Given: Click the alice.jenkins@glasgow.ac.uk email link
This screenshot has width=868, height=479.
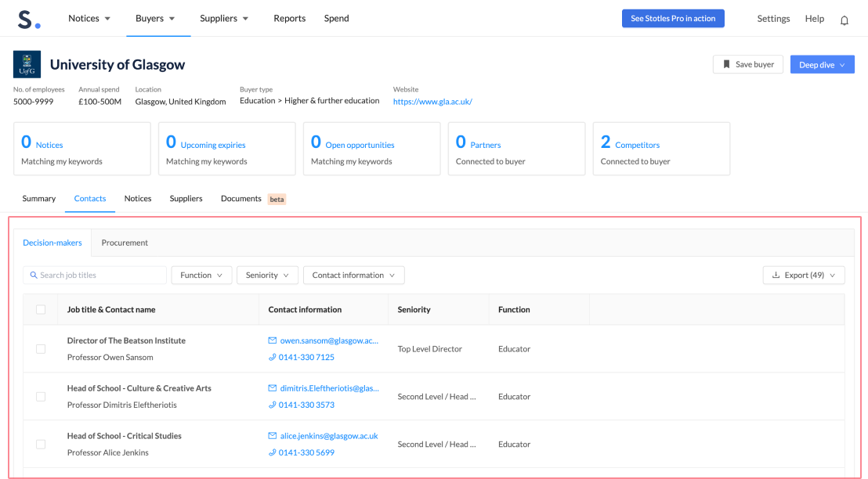Looking at the screenshot, I should 329,436.
